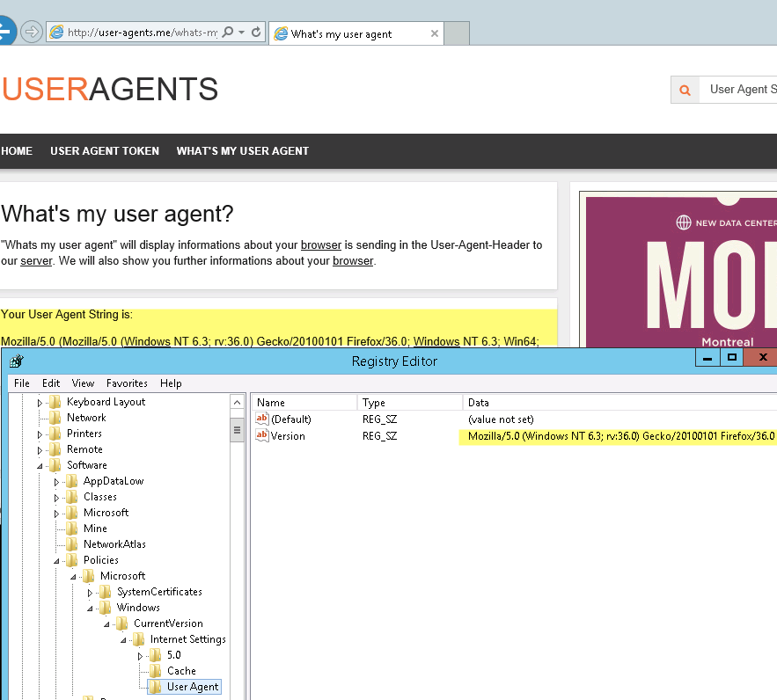Click the browser Forward arrow button

[32, 33]
